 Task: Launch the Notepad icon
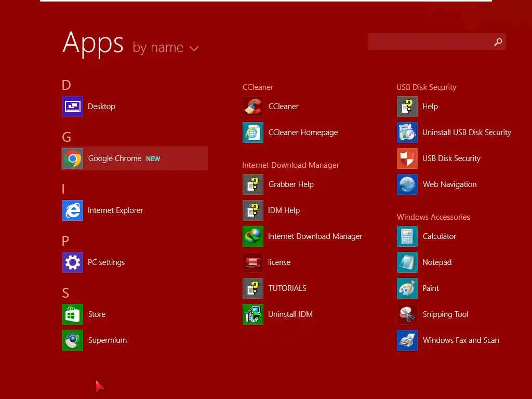click(407, 262)
